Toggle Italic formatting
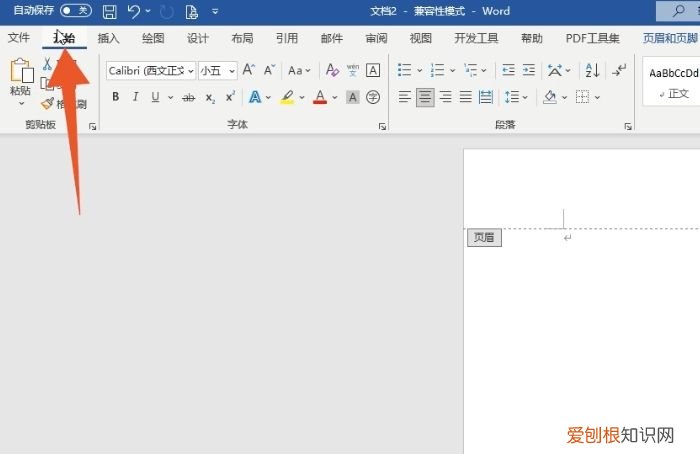 [135, 96]
